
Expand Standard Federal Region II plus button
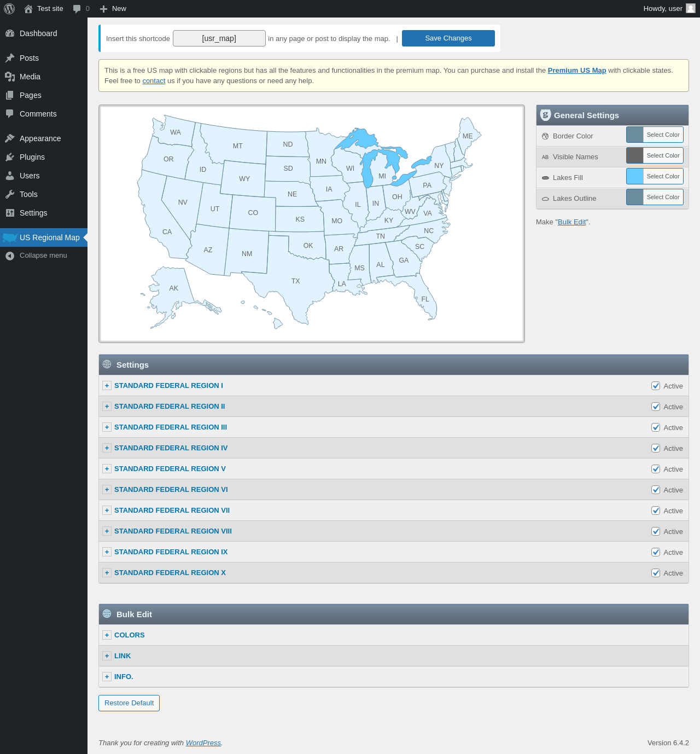click(107, 407)
